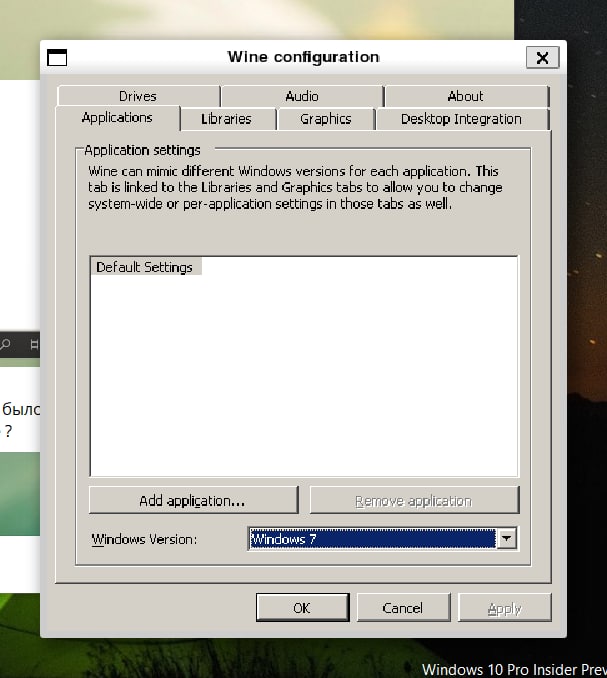
Task: Switch to the Libraries tab
Action: 227,119
